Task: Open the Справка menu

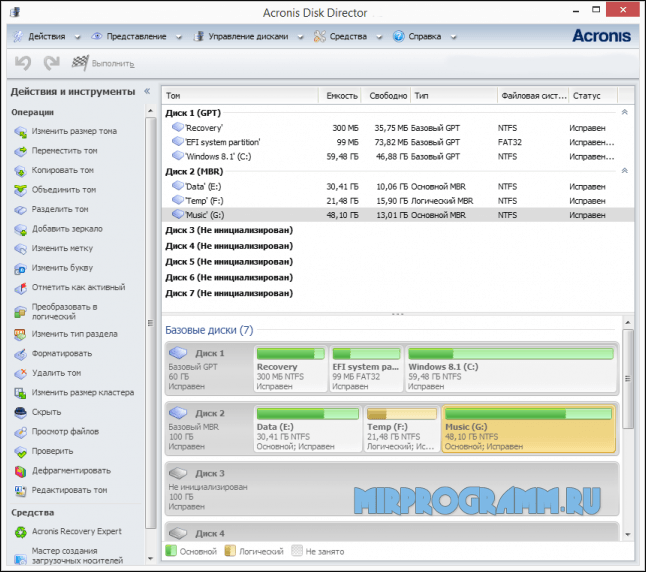Action: click(424, 36)
